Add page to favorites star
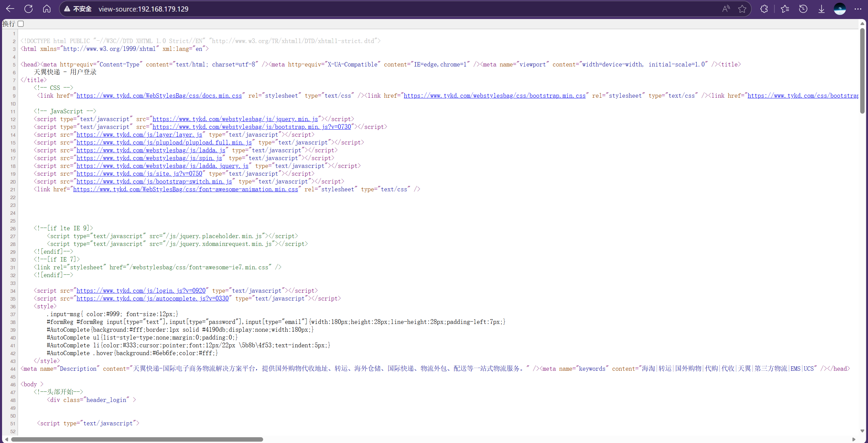Viewport: 868px width, 443px height. click(x=742, y=9)
